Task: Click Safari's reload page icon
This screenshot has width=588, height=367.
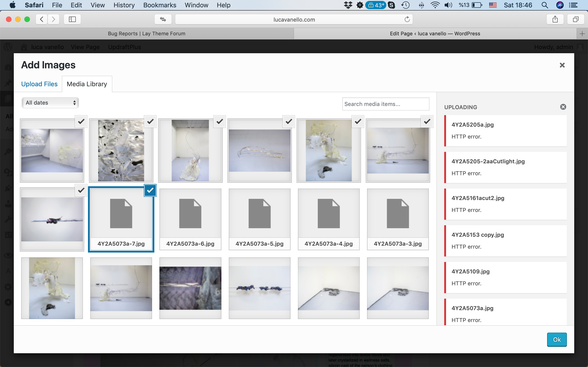Action: coord(407,19)
